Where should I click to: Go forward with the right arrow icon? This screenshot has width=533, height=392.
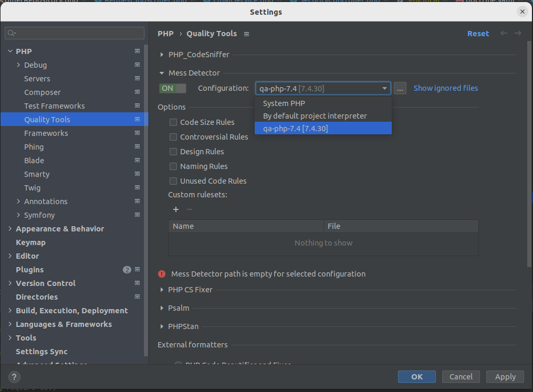click(518, 33)
